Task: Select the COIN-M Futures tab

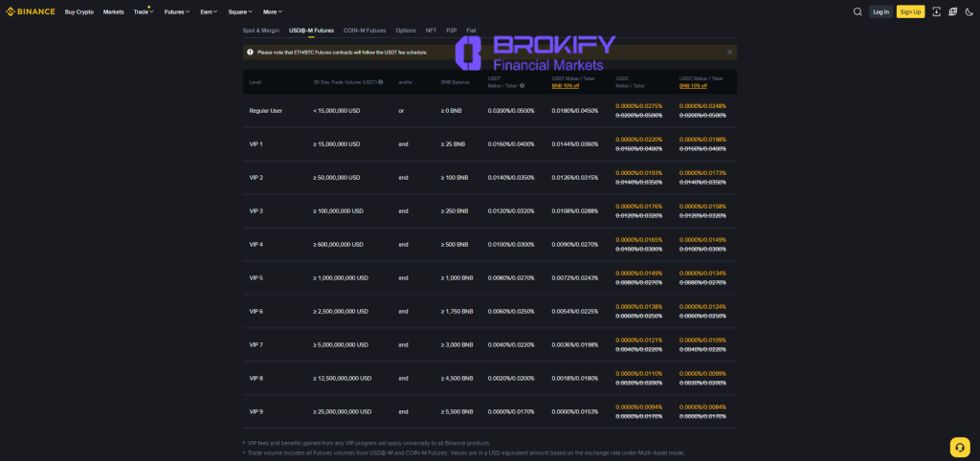Action: [x=365, y=31]
